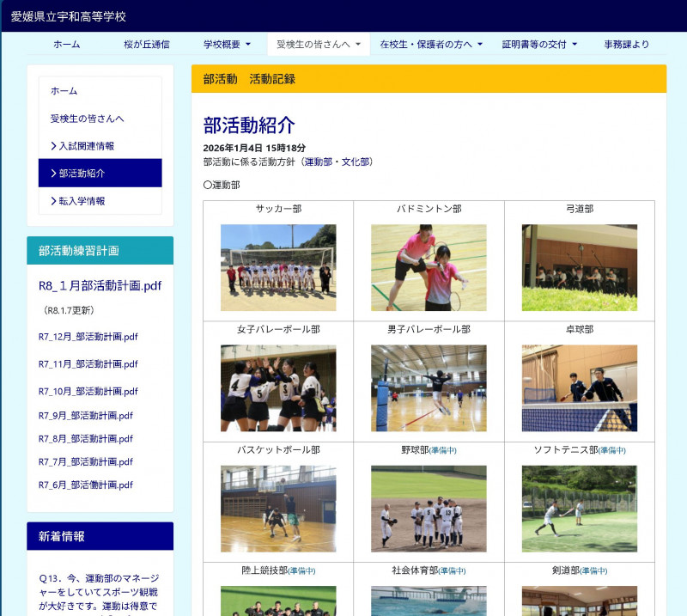Screen dimensions: 687x616
Task: Select 転入学情報 in the sidebar
Action: click(x=82, y=201)
